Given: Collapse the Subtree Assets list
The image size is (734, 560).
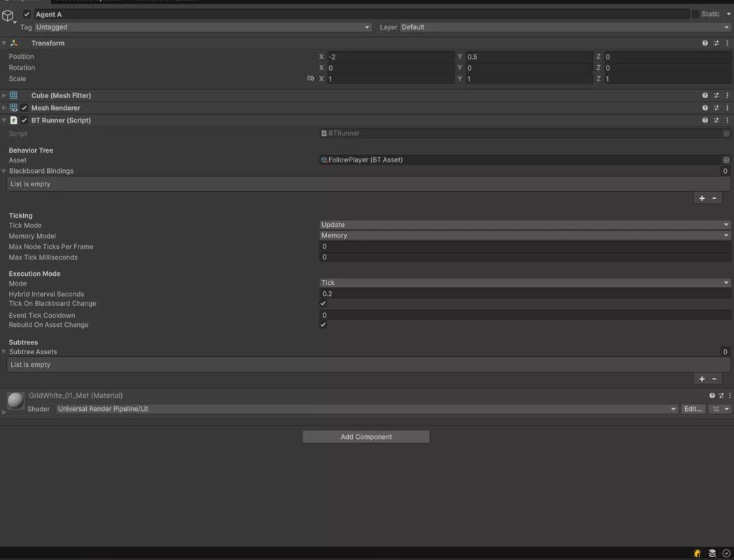Looking at the screenshot, I should point(4,352).
